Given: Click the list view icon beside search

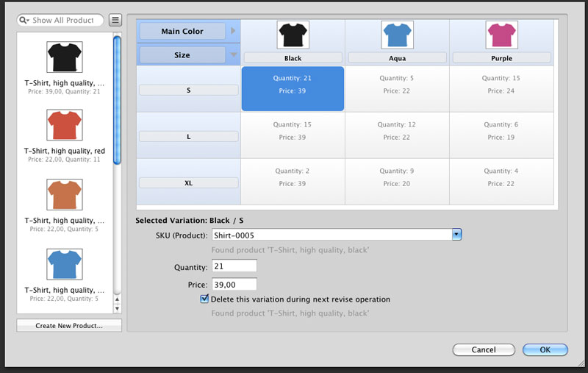Looking at the screenshot, I should (115, 20).
